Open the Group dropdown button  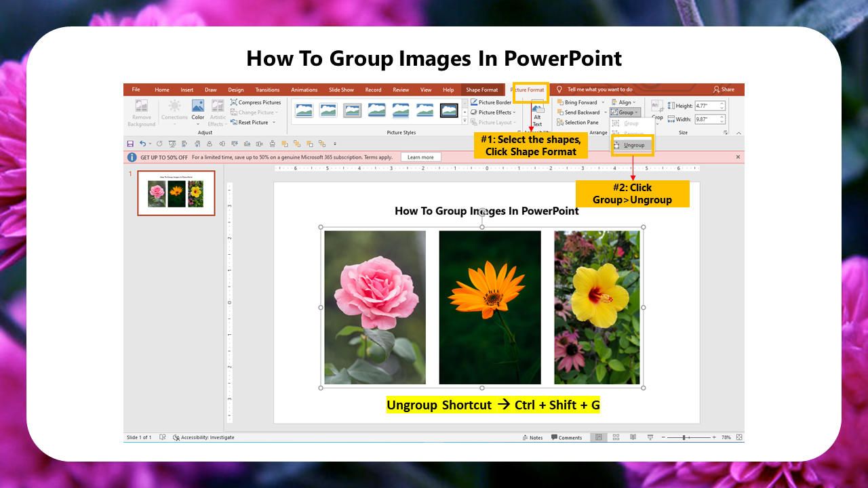click(x=624, y=113)
